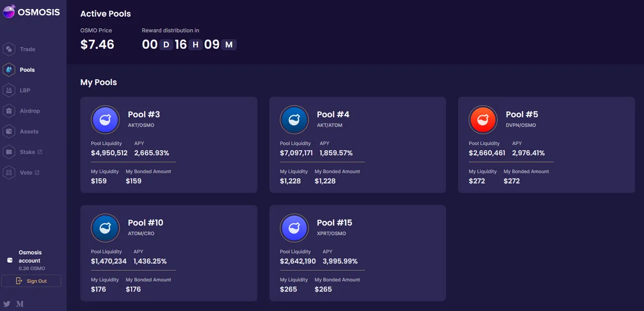Click external link icon next to Vote
The image size is (644, 311).
37,172
